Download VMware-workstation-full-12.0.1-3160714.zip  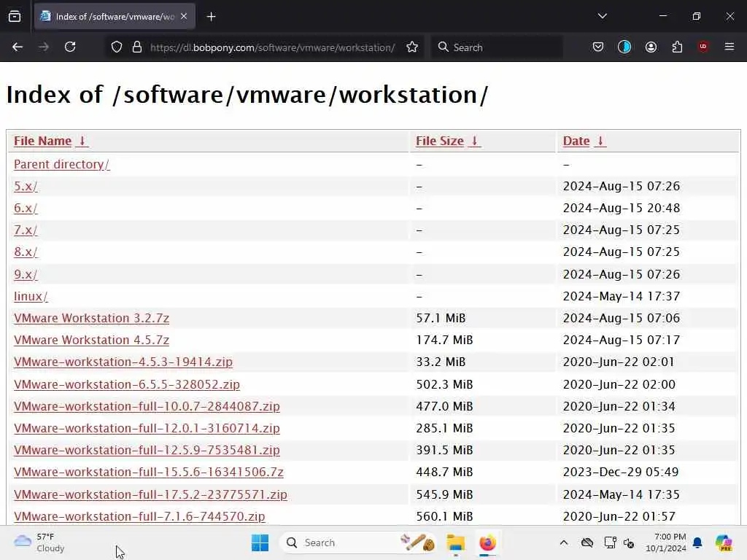pyautogui.click(x=147, y=428)
